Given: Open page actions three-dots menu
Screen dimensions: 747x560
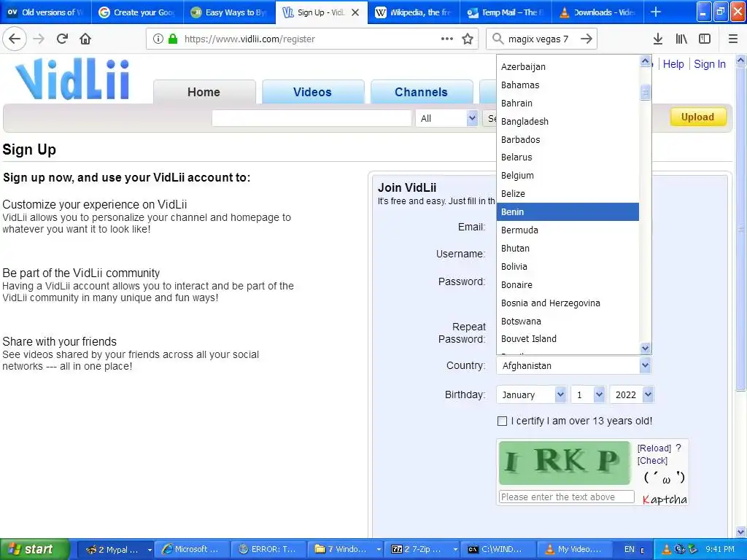Looking at the screenshot, I should pyautogui.click(x=447, y=39).
